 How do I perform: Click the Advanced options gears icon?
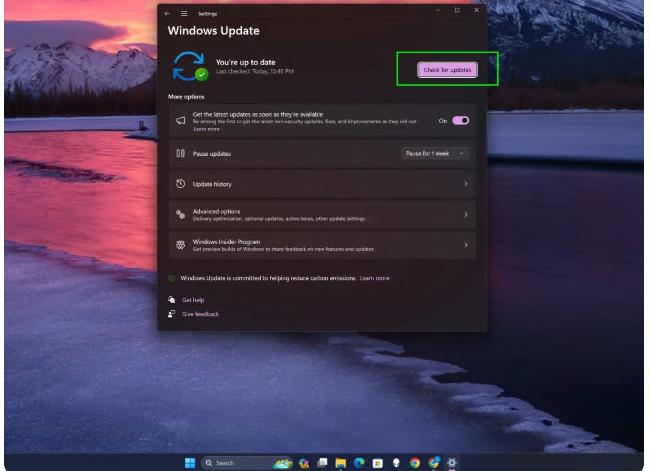point(181,215)
